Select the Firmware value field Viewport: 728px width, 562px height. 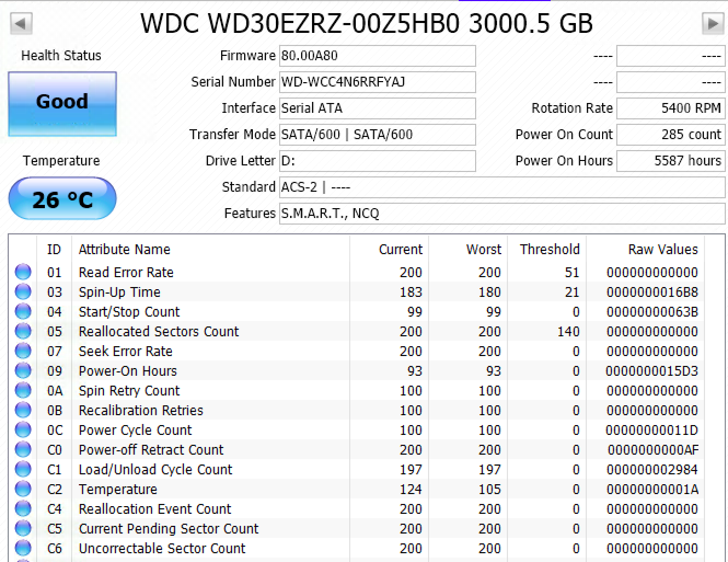tap(377, 56)
